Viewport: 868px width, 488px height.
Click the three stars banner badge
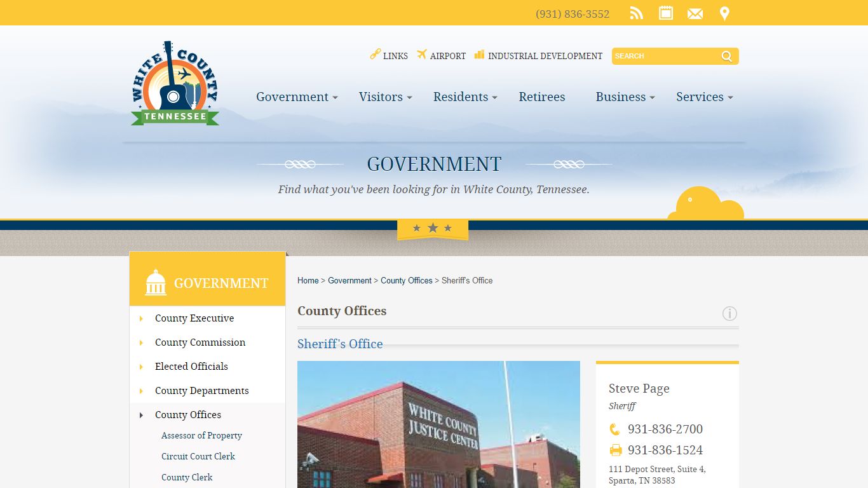pos(433,229)
